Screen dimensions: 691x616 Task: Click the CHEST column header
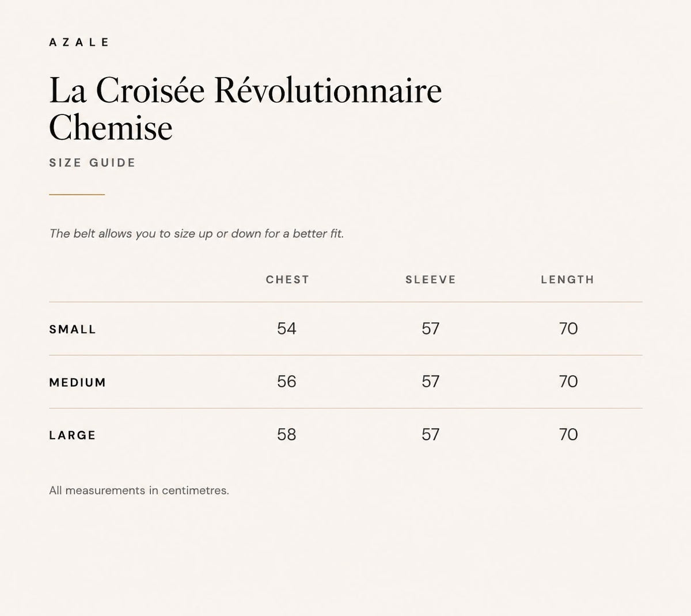coord(287,280)
